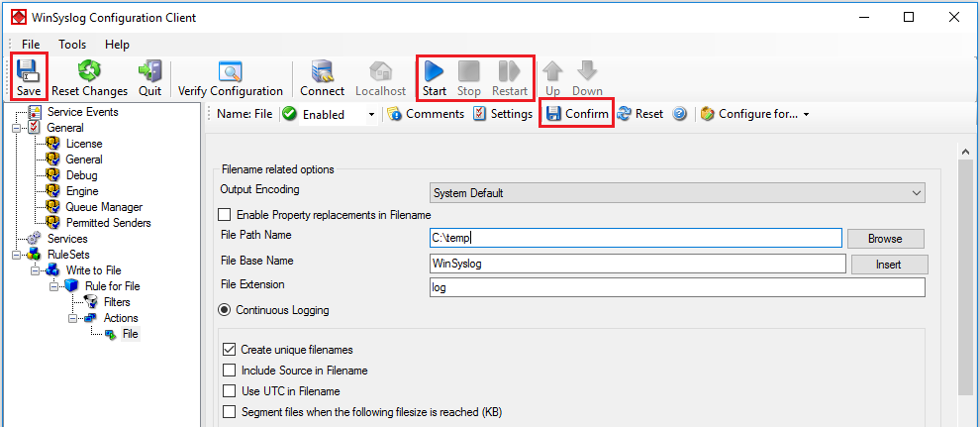Collapse the Actions tree node
The image size is (980, 427).
coord(73,318)
